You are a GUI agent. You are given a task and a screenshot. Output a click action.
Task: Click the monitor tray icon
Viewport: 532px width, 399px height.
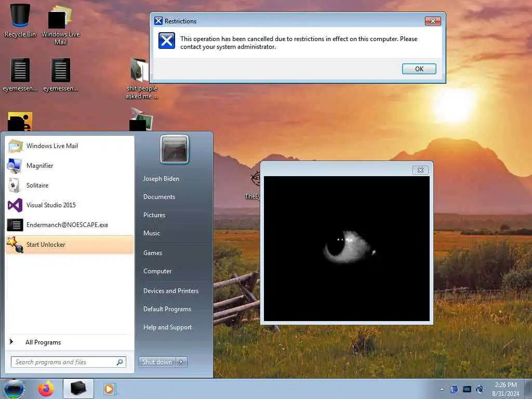(x=467, y=389)
